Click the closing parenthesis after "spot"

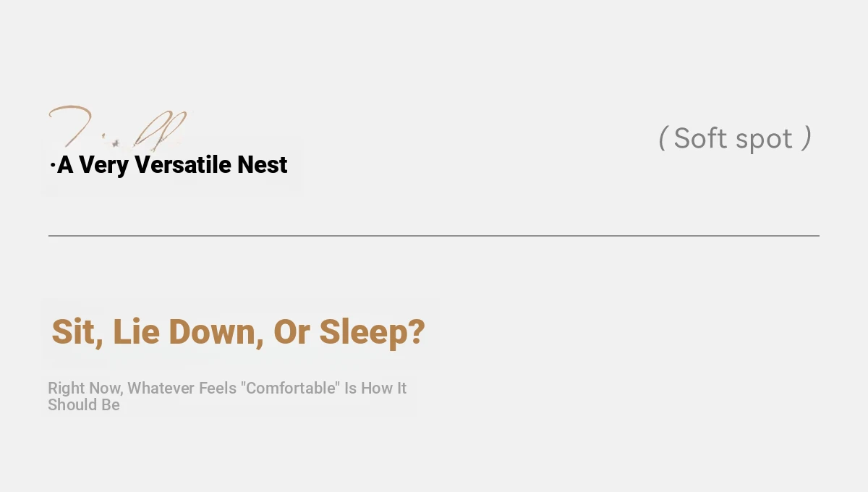click(x=807, y=138)
